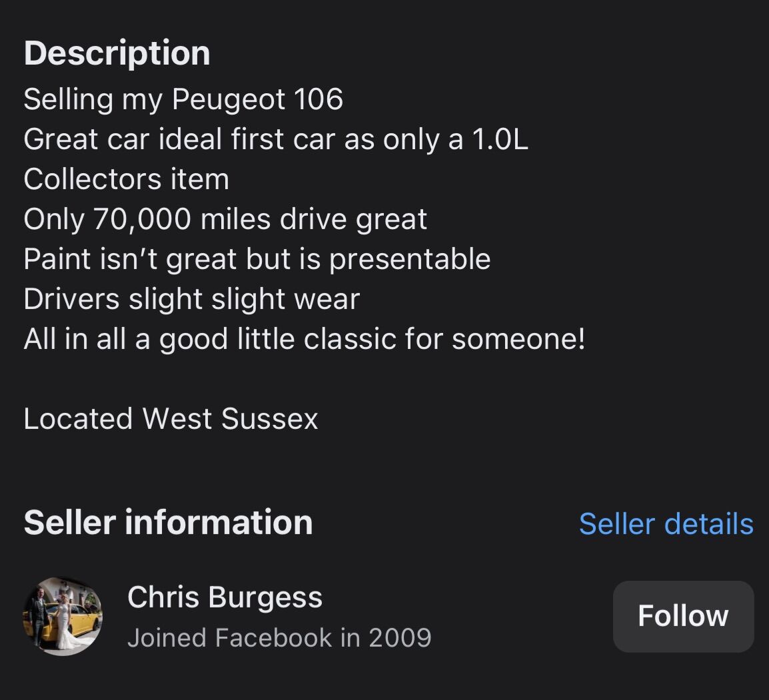Select the "70,000" mileage figure

(142, 220)
